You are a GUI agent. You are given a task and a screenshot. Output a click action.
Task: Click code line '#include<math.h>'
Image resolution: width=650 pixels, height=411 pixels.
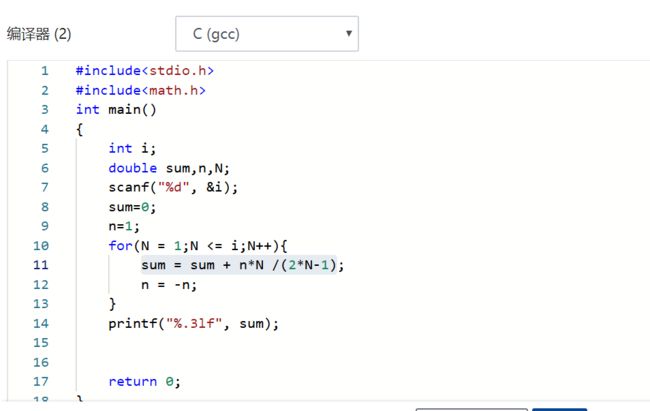[141, 90]
